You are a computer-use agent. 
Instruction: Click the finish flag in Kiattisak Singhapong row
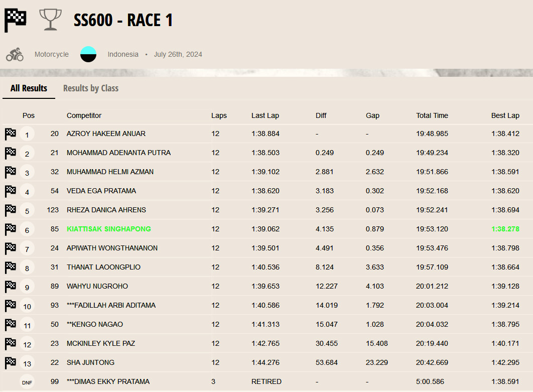point(11,229)
